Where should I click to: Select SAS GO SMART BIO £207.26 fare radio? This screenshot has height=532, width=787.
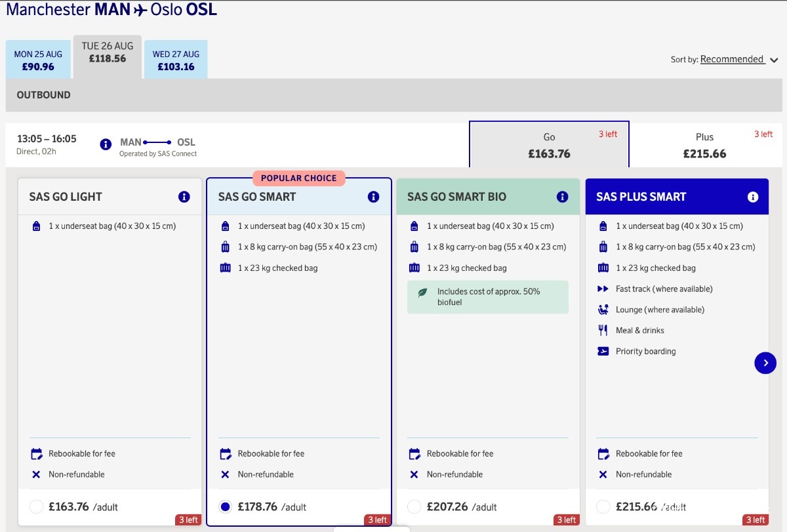pyautogui.click(x=414, y=506)
